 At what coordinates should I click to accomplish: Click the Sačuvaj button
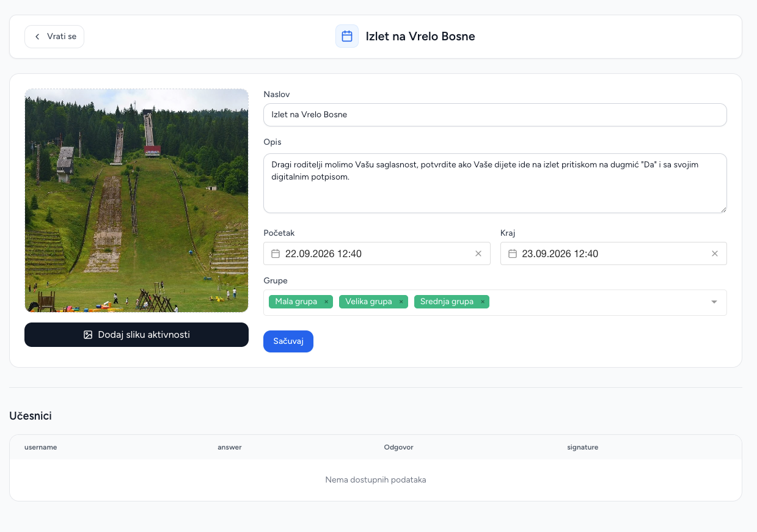click(x=288, y=341)
